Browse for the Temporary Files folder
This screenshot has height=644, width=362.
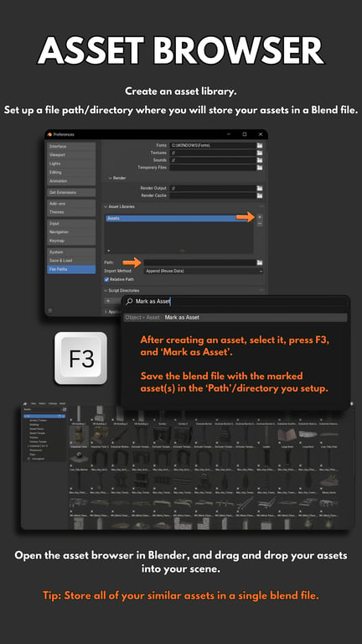coord(260,168)
